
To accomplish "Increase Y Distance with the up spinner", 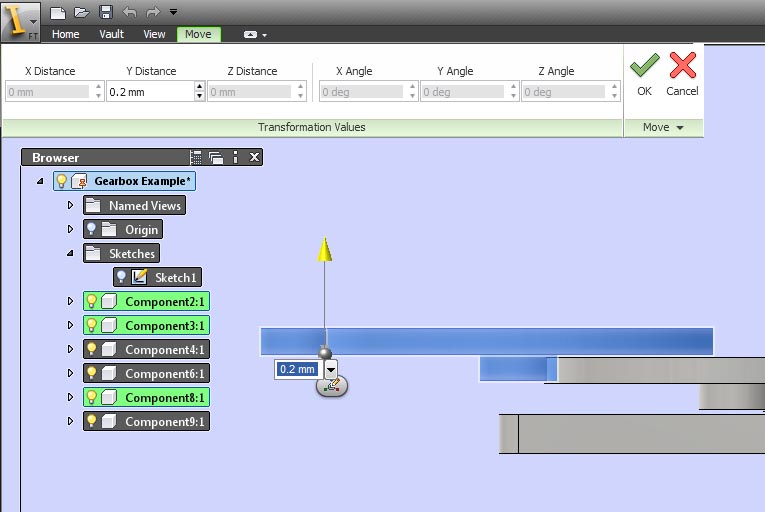I will pyautogui.click(x=199, y=87).
